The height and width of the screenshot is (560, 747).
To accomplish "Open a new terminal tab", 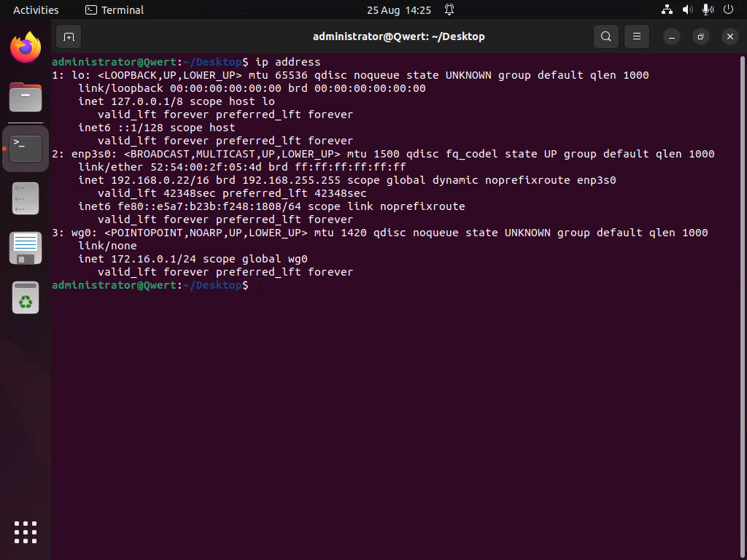I will pyautogui.click(x=69, y=36).
